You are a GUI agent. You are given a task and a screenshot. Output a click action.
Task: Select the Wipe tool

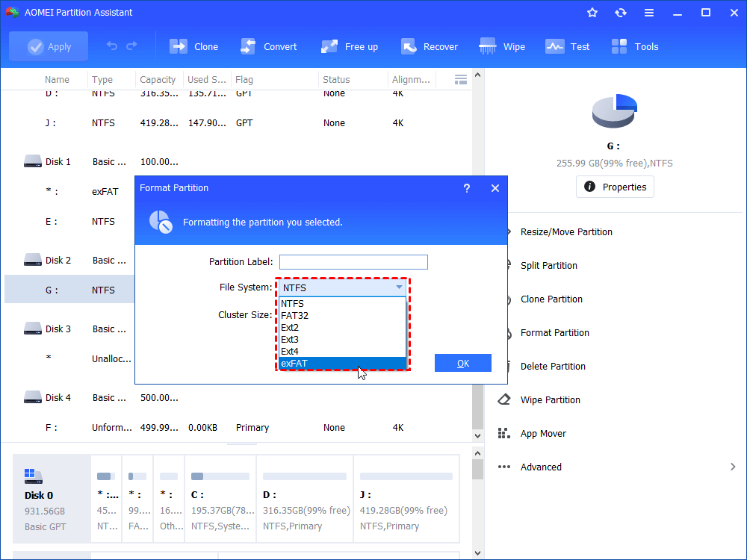tap(501, 46)
